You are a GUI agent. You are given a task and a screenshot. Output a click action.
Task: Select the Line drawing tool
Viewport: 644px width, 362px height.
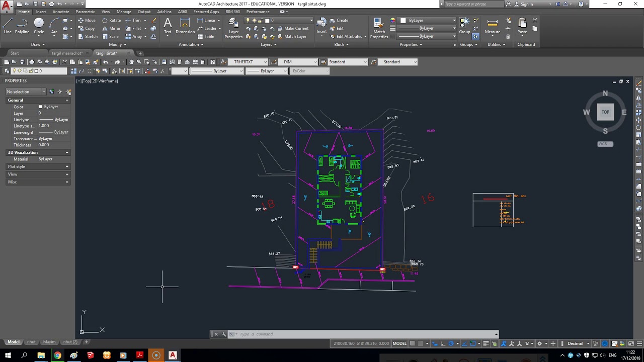coord(8,26)
